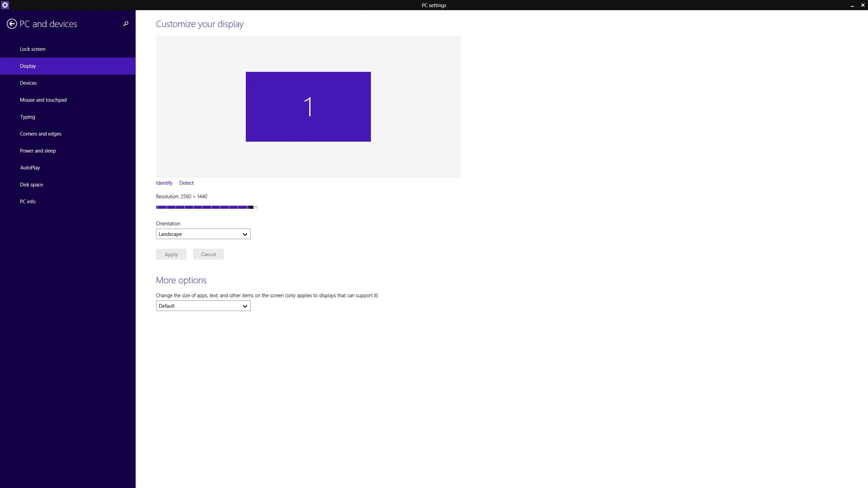
Task: Click the resolution slider bar
Action: coord(206,207)
